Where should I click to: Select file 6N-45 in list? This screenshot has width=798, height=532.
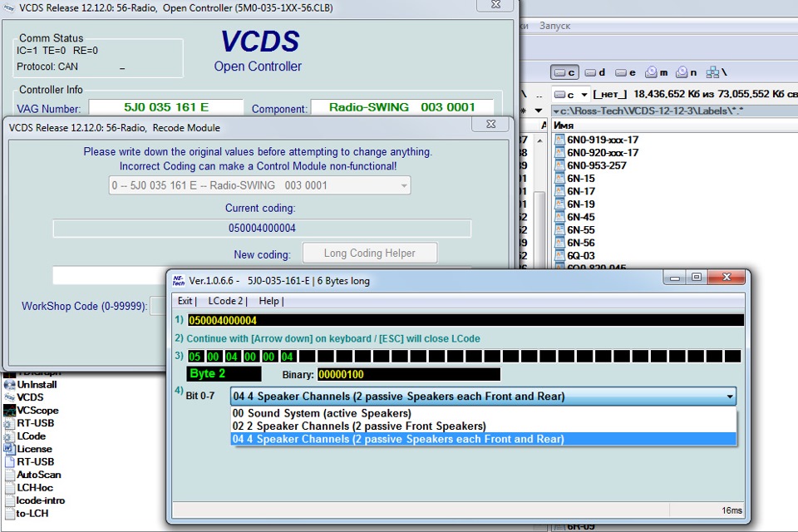point(581,217)
